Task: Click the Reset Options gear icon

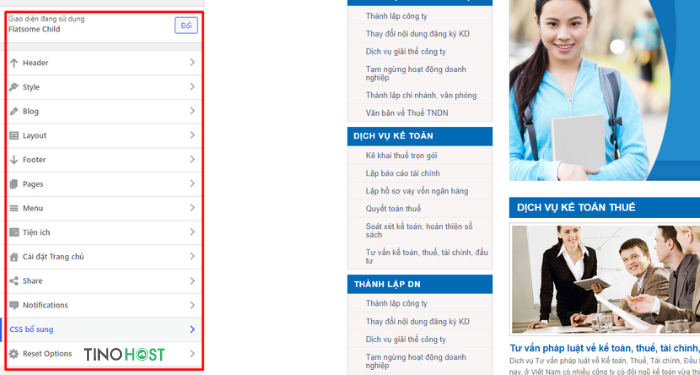Action: (x=14, y=354)
